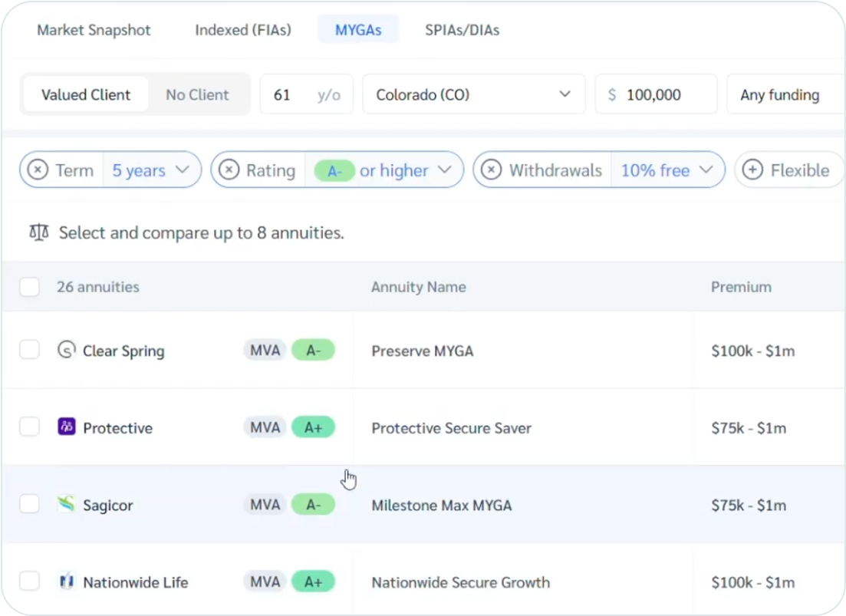Switch to the Indexed (FIAs) tab

pyautogui.click(x=243, y=30)
